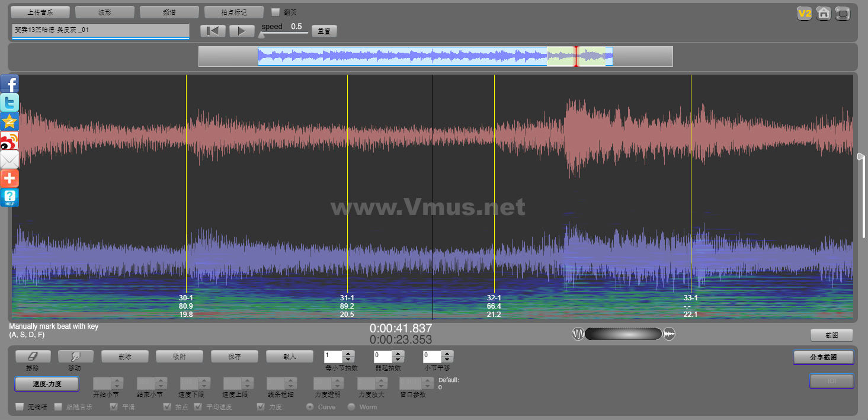Toggle the 拍点 beat-point checkbox

pos(167,407)
